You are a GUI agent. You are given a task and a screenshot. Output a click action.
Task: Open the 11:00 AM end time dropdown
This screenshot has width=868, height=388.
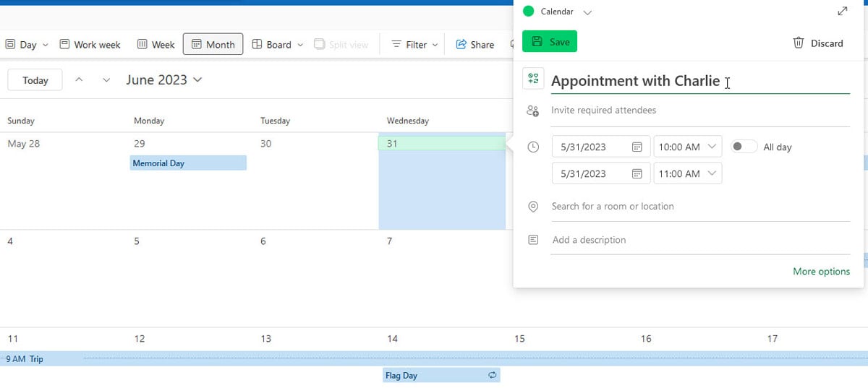[x=687, y=174]
